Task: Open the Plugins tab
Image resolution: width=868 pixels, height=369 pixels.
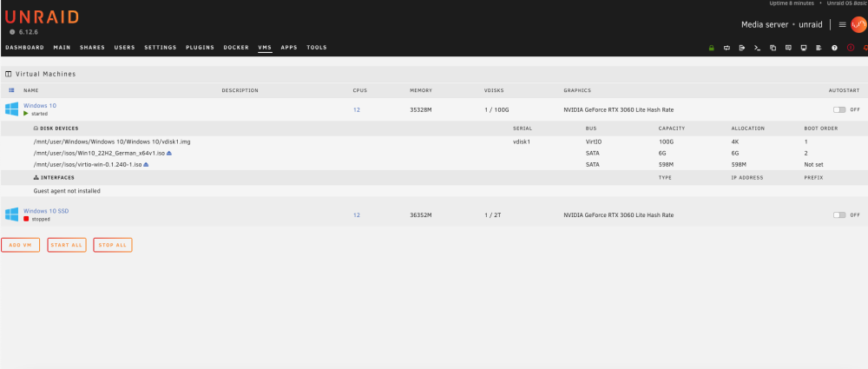Action: (x=200, y=48)
